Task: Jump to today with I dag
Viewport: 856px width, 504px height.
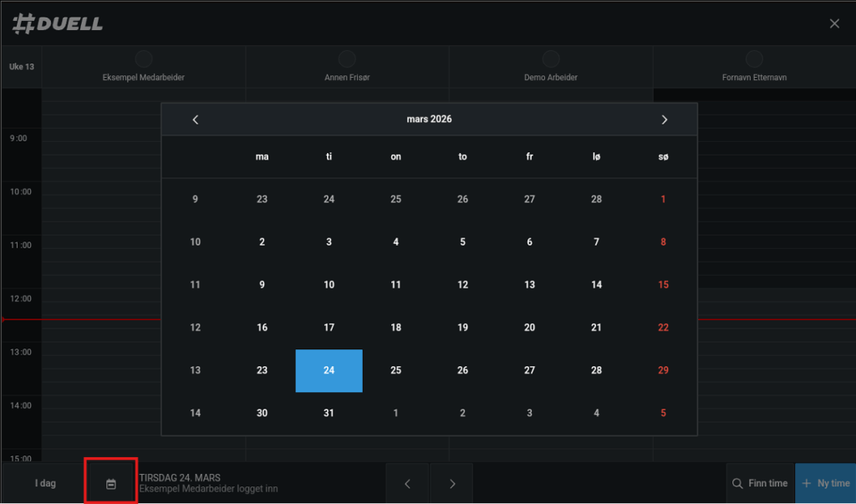Action: (45, 483)
